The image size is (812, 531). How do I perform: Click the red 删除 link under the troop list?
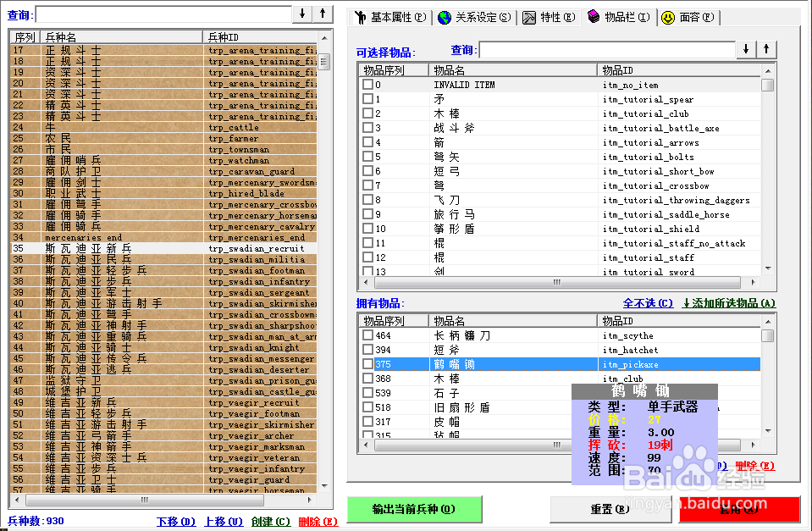(318, 522)
